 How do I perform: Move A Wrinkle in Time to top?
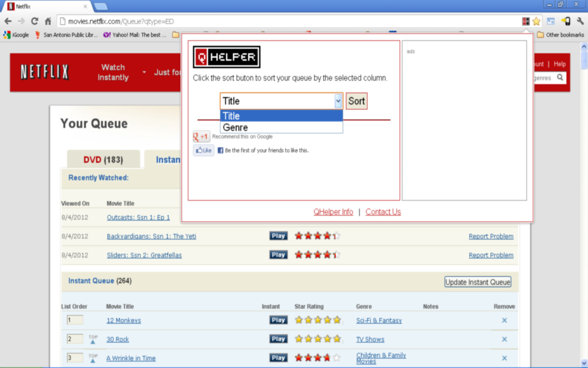[x=93, y=358]
